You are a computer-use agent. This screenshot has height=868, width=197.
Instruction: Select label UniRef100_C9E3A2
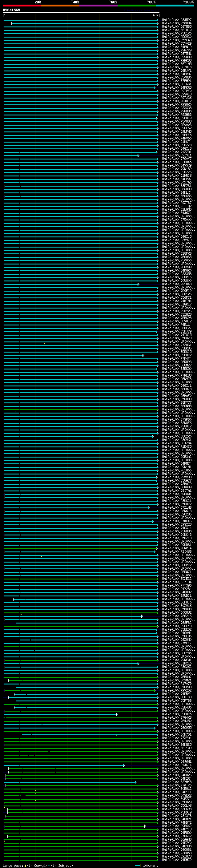(x=177, y=457)
